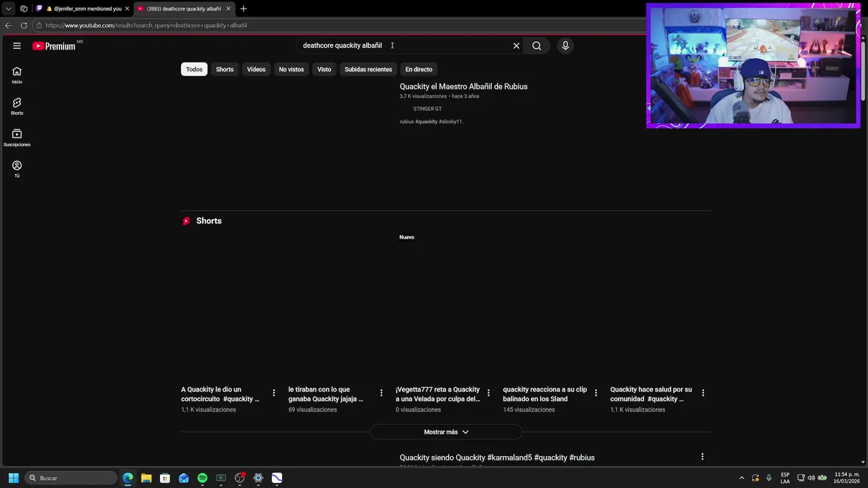Filter results by Vídeos chip
The width and height of the screenshot is (868, 488).
point(256,69)
